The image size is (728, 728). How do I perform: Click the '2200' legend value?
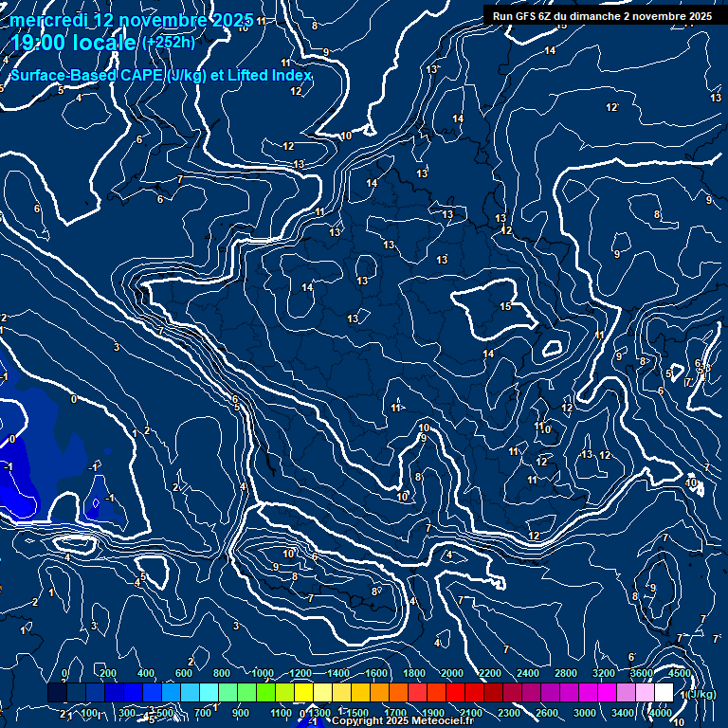(x=490, y=673)
